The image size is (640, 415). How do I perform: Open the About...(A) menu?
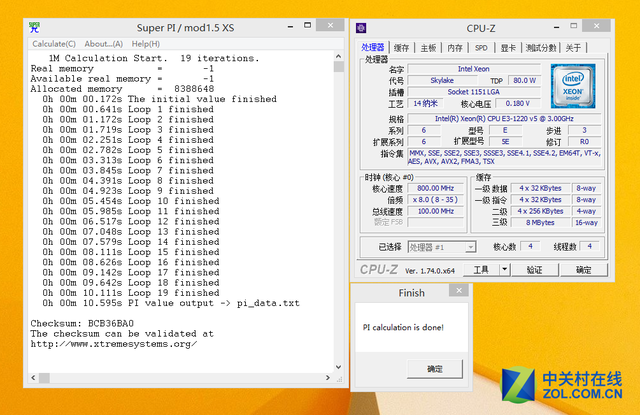104,44
